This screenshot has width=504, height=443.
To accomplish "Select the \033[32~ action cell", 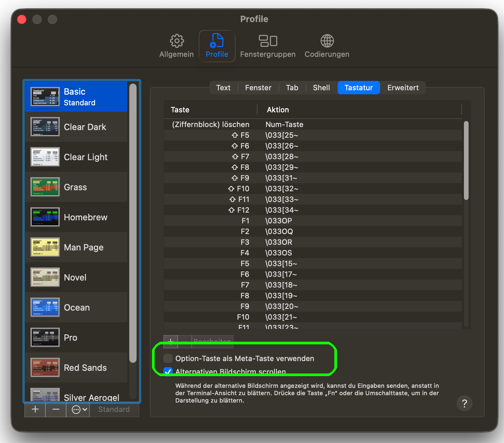I will 282,189.
